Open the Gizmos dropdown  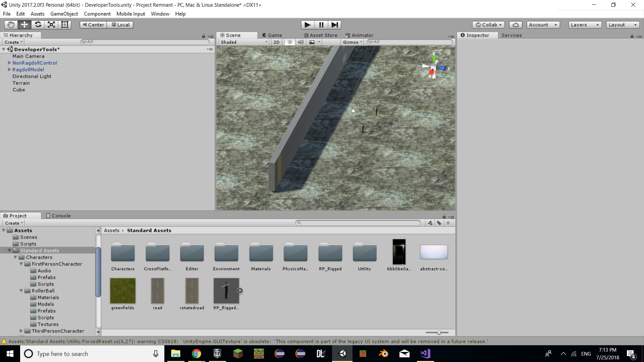(x=352, y=42)
